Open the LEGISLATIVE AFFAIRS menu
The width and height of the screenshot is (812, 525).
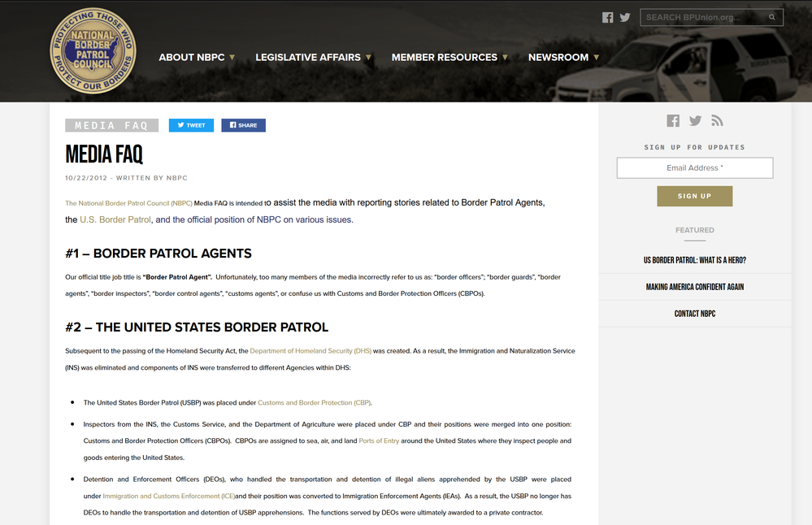pos(307,58)
